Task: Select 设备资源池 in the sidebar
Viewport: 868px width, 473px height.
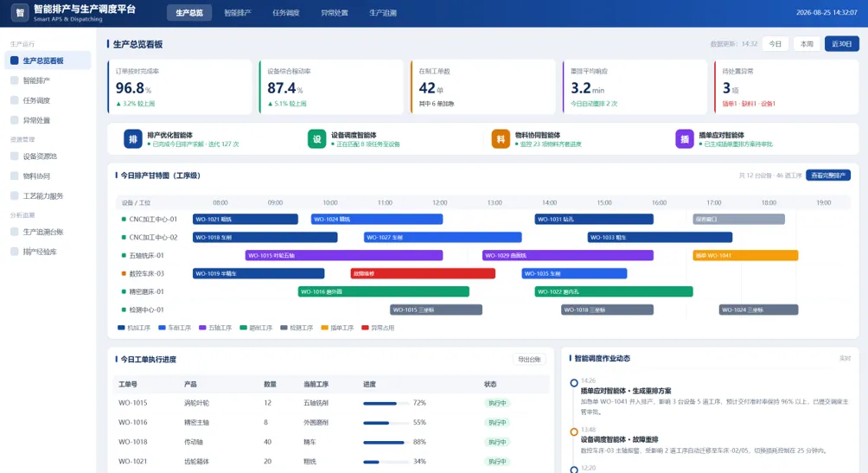Action: coord(48,157)
